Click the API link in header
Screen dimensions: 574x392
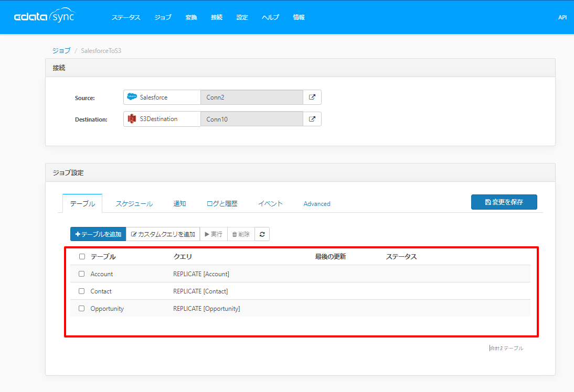pyautogui.click(x=562, y=17)
